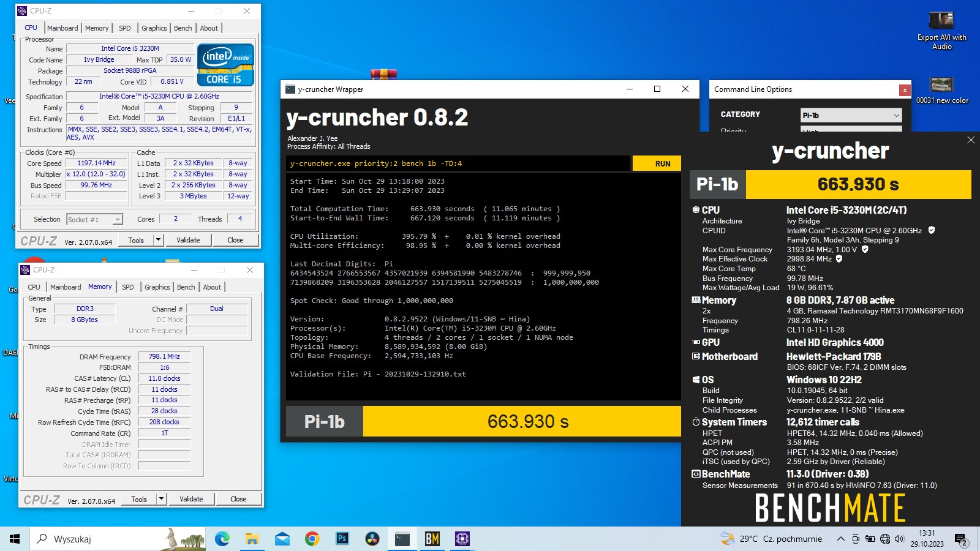The image size is (980, 551).
Task: Open Photoshop from the taskbar
Action: pos(342,539)
